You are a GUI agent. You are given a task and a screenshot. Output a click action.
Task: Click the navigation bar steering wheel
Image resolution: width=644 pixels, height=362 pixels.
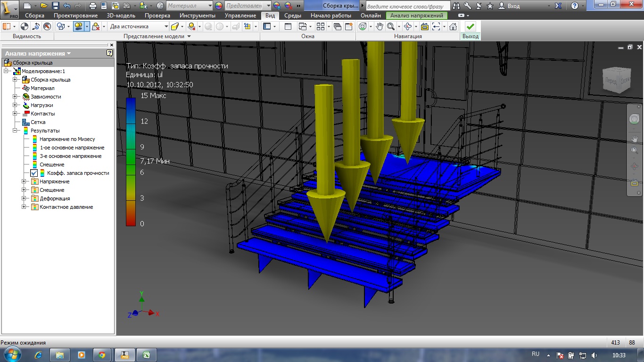click(634, 119)
